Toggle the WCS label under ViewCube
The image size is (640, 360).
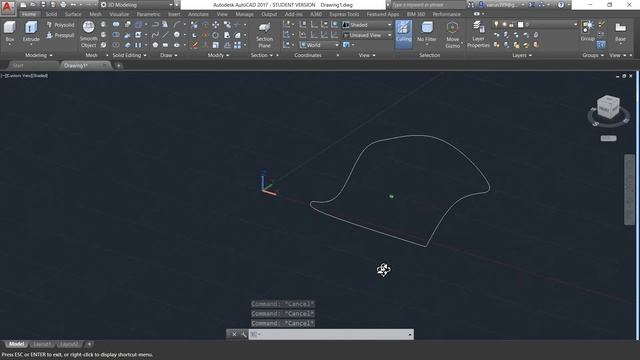(608, 138)
